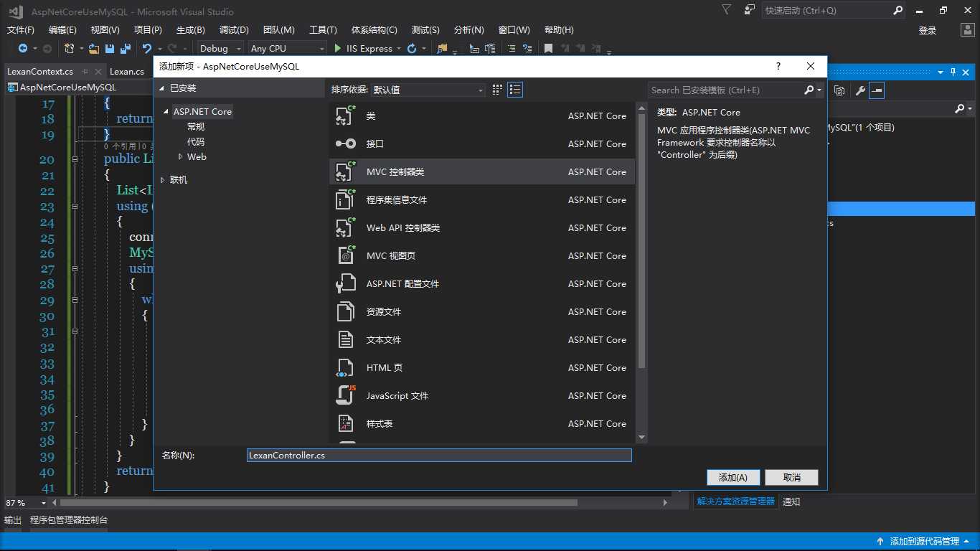Click the Solution Explorer show all files icon
The image size is (980, 551).
point(839,90)
